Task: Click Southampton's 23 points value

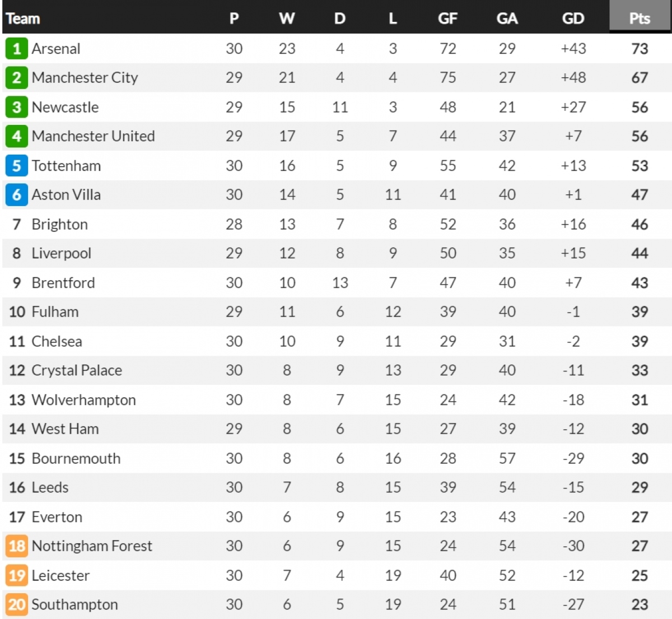Action: [x=640, y=604]
